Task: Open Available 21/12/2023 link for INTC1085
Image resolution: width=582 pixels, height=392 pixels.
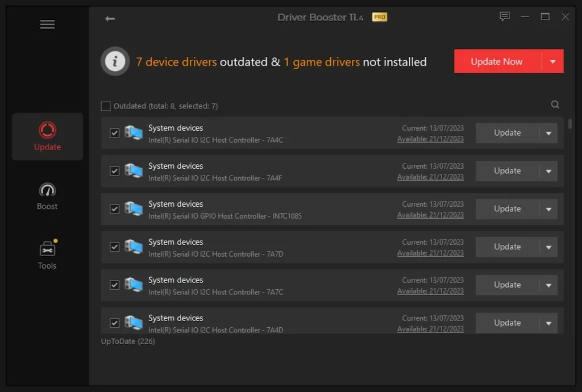Action: [x=430, y=215]
